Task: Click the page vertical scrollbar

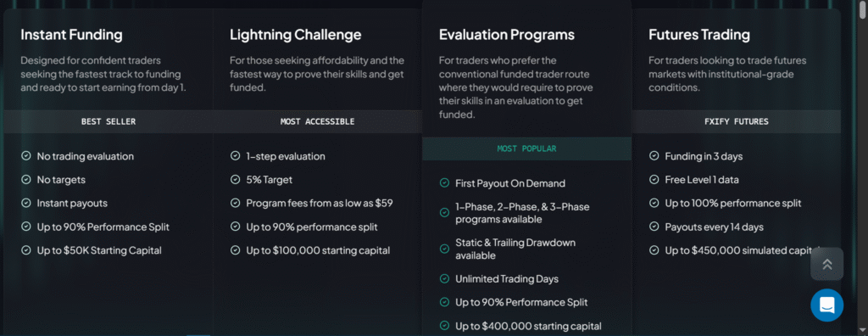Action: click(862, 168)
